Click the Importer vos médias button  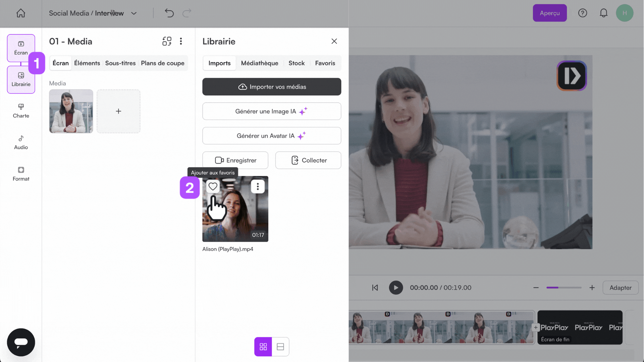click(272, 87)
